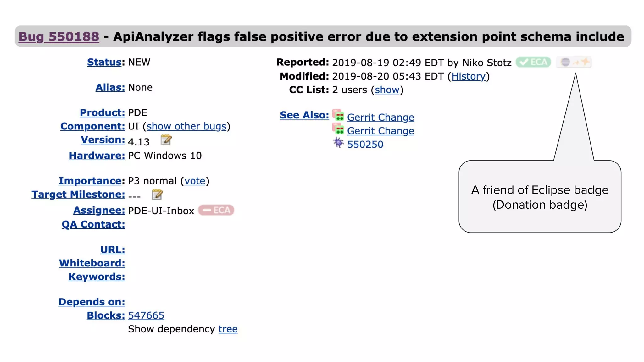Open the modification History link

click(469, 76)
